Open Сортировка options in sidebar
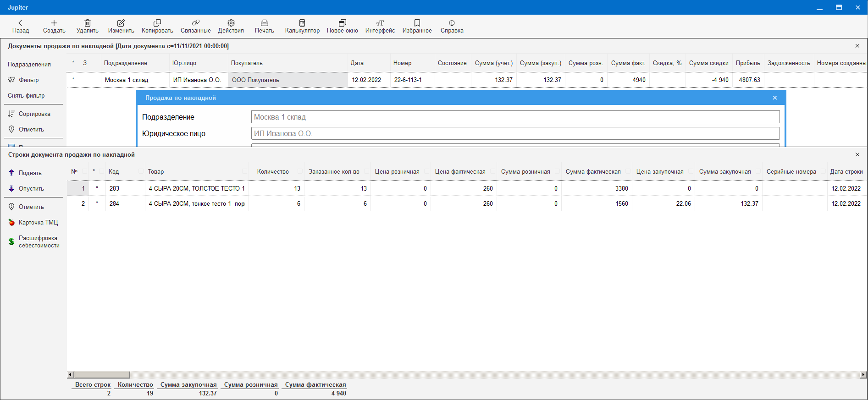This screenshot has height=400, width=868. [x=29, y=114]
